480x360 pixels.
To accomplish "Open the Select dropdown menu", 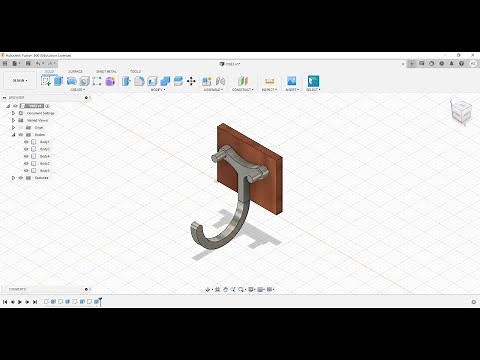I will coord(313,90).
